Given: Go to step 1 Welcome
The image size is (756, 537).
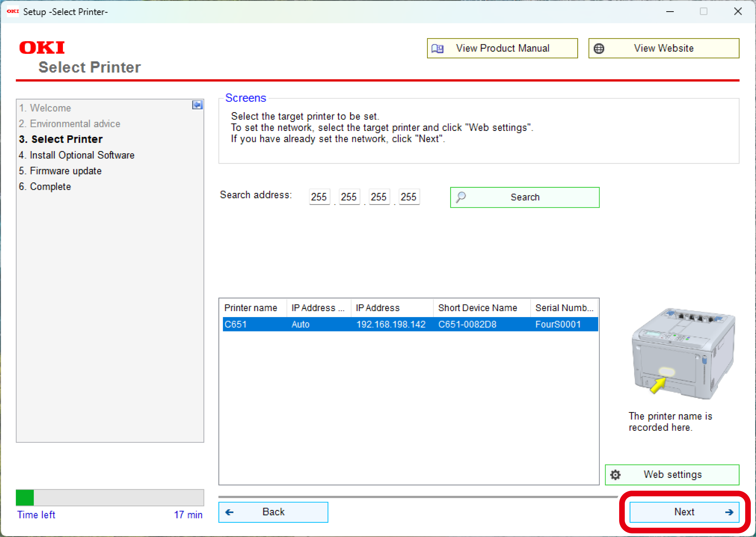Looking at the screenshot, I should (x=45, y=108).
